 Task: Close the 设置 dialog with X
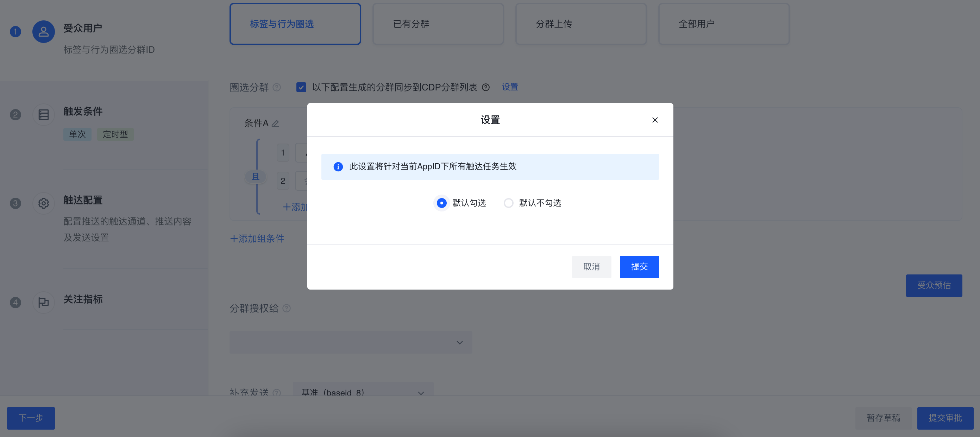(655, 120)
